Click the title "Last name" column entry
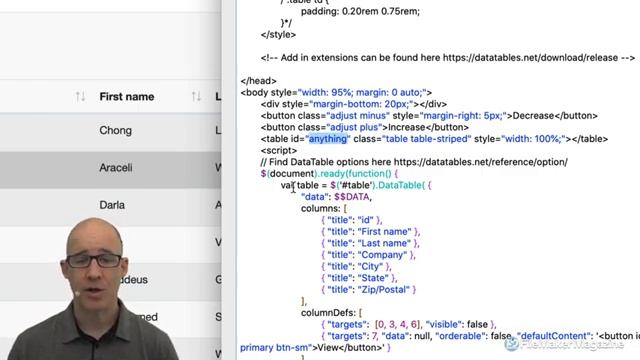 [370, 243]
